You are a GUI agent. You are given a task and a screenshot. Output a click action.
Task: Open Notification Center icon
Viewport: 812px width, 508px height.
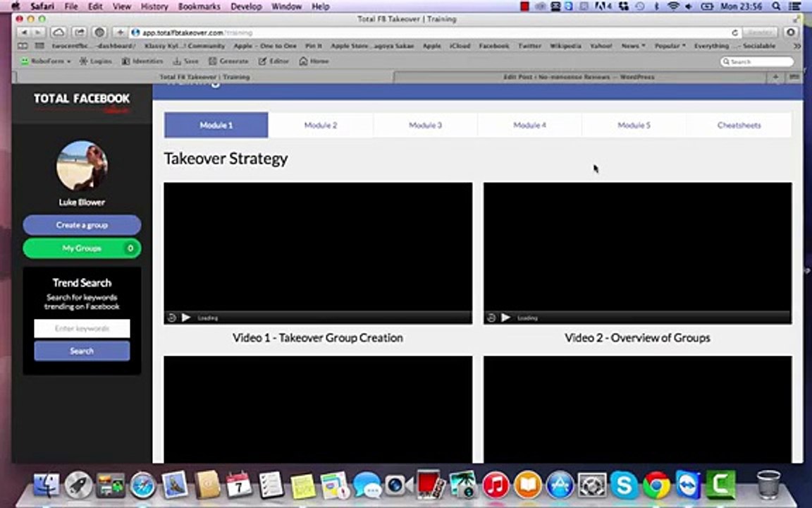[x=794, y=6]
